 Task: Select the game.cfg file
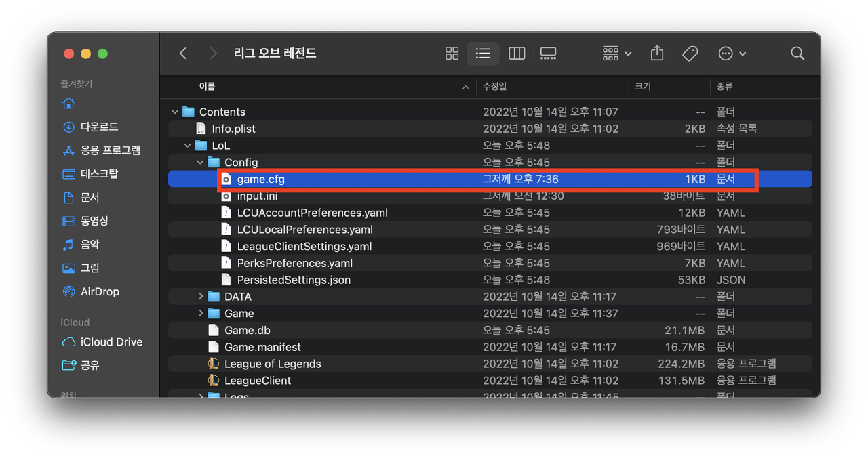coord(490,179)
